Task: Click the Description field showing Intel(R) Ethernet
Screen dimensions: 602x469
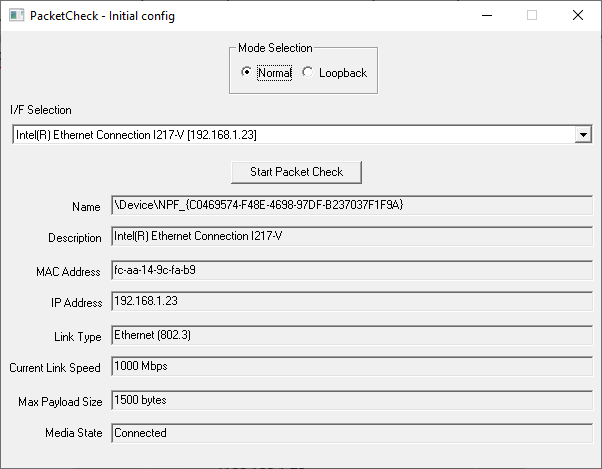Action: 352,236
